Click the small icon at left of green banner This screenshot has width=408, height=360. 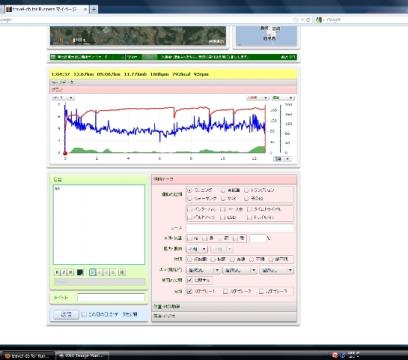click(53, 57)
